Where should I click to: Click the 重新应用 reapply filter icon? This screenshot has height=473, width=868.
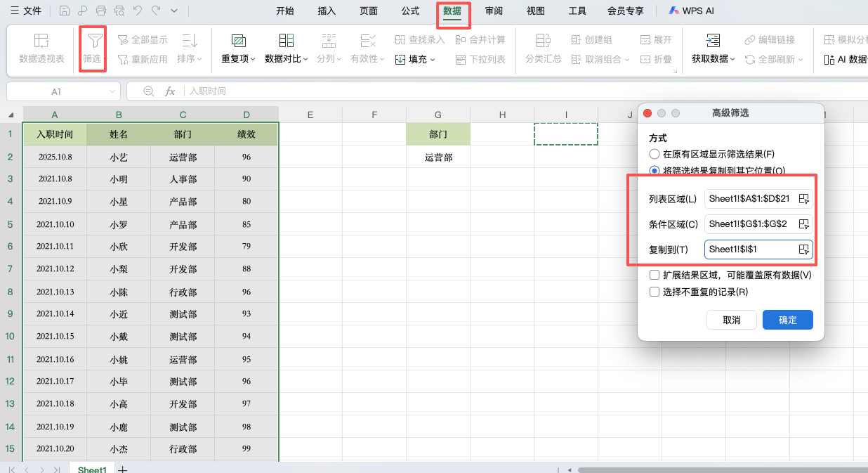coord(123,59)
